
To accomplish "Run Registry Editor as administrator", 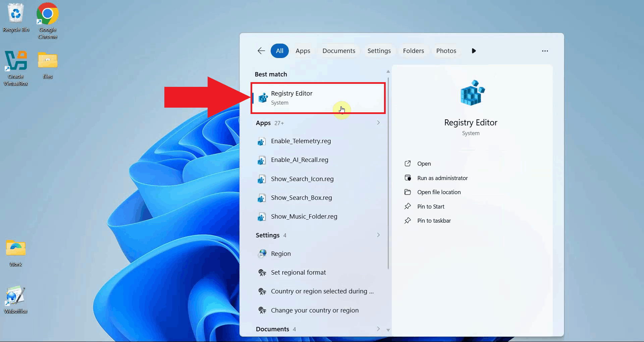I will click(442, 178).
